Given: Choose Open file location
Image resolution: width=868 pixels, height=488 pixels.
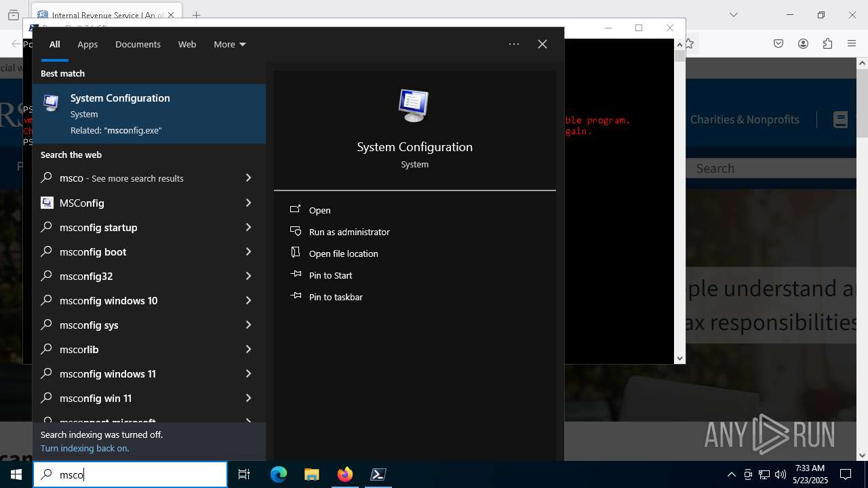Looking at the screenshot, I should [x=344, y=253].
